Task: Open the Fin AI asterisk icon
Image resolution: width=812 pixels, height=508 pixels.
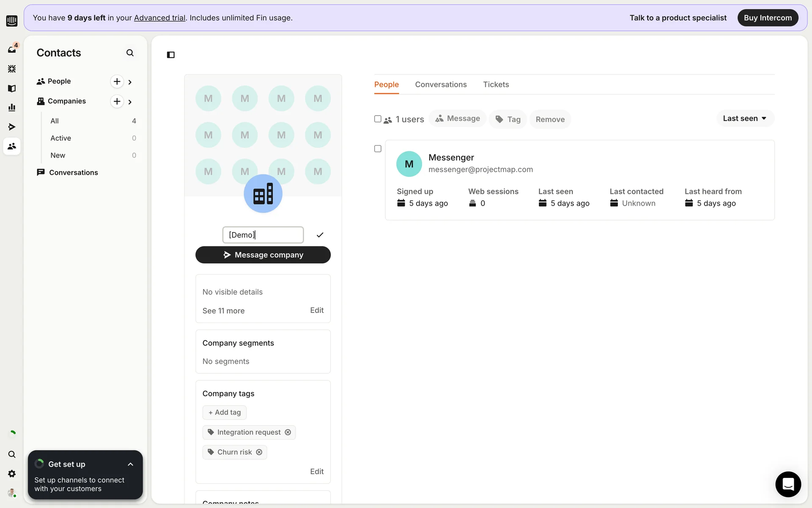Action: 11,69
